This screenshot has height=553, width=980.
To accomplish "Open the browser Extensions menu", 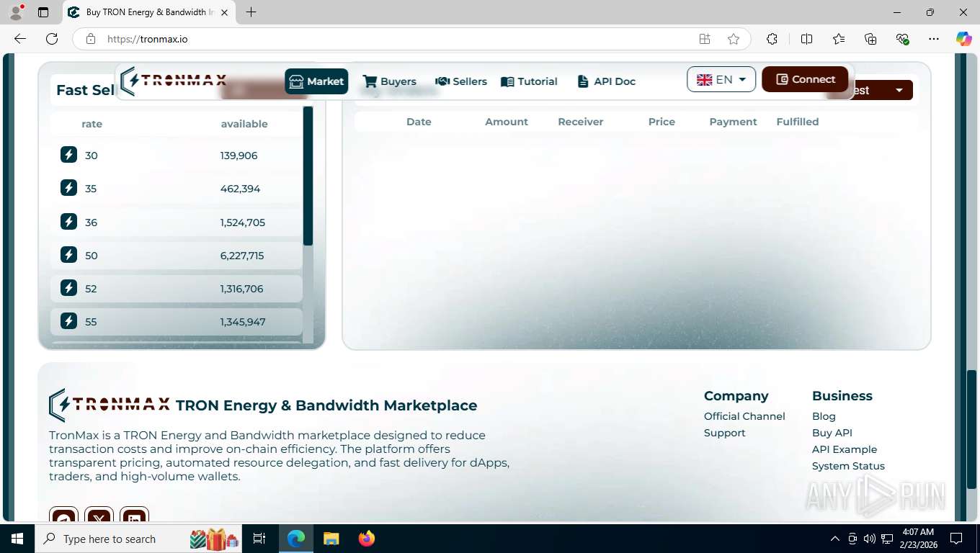I will pos(772,39).
